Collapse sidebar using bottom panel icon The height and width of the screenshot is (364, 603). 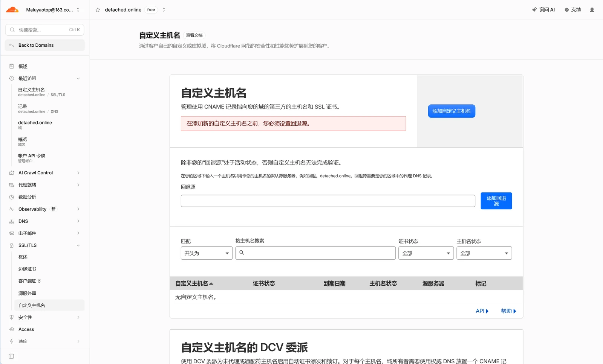(x=11, y=356)
